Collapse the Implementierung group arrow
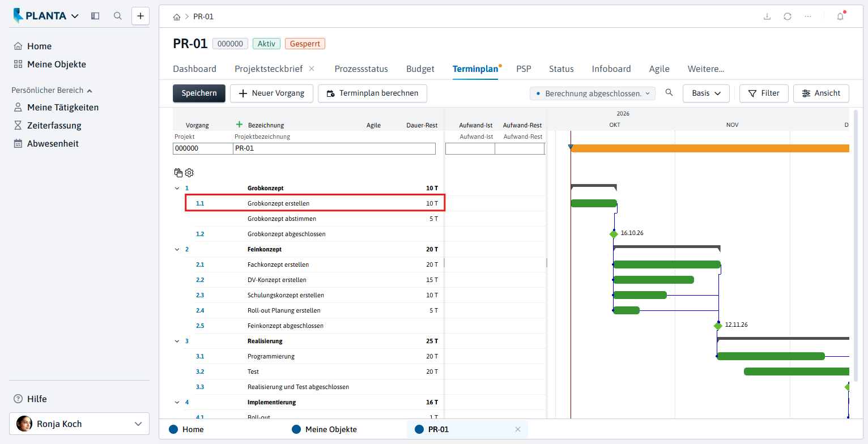Image resolution: width=868 pixels, height=444 pixels. (177, 402)
